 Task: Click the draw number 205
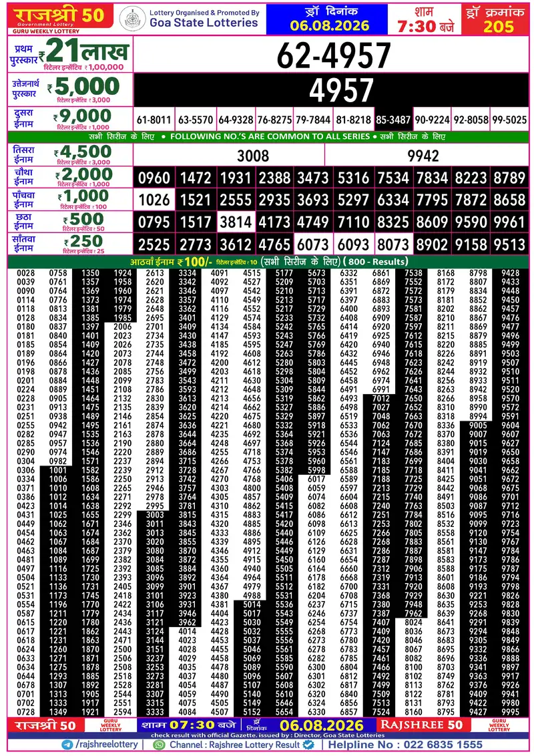click(x=499, y=26)
